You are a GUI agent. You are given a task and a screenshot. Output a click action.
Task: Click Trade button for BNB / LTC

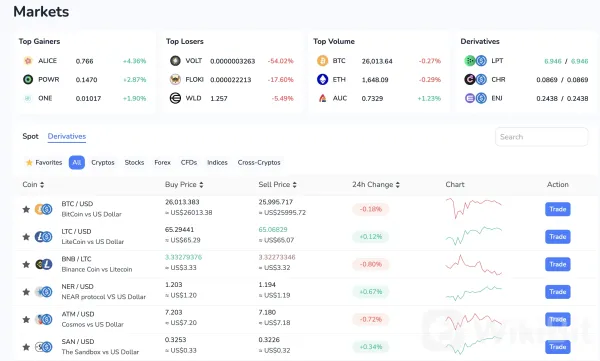click(558, 264)
